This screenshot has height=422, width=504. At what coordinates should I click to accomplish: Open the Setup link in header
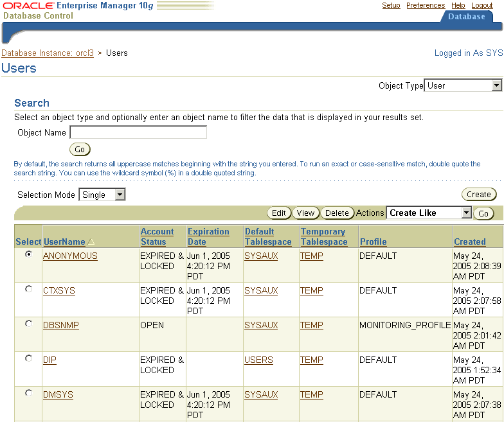pos(391,5)
